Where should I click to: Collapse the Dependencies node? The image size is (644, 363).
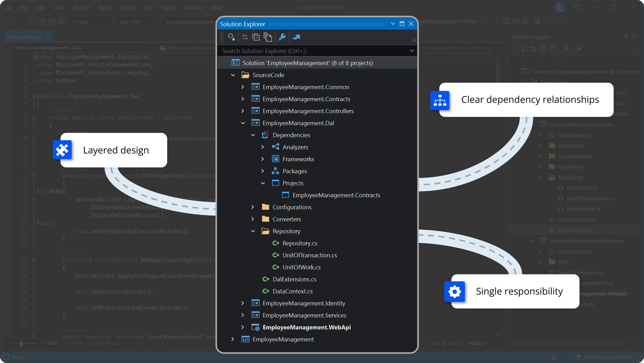point(253,135)
